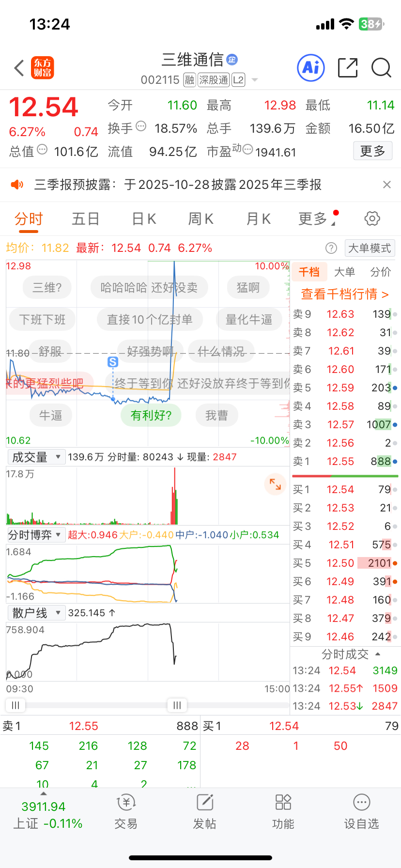401x868 pixels.
Task: Tap trade record 12.54 3149
Action: (x=345, y=671)
